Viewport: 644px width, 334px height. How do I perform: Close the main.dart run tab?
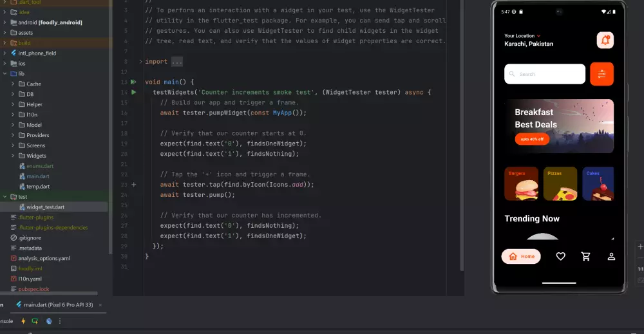100,305
